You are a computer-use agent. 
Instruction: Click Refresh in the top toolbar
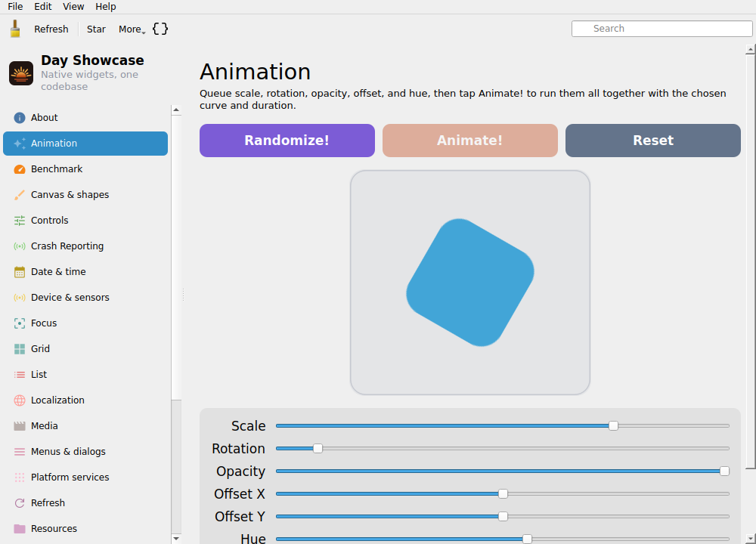51,29
